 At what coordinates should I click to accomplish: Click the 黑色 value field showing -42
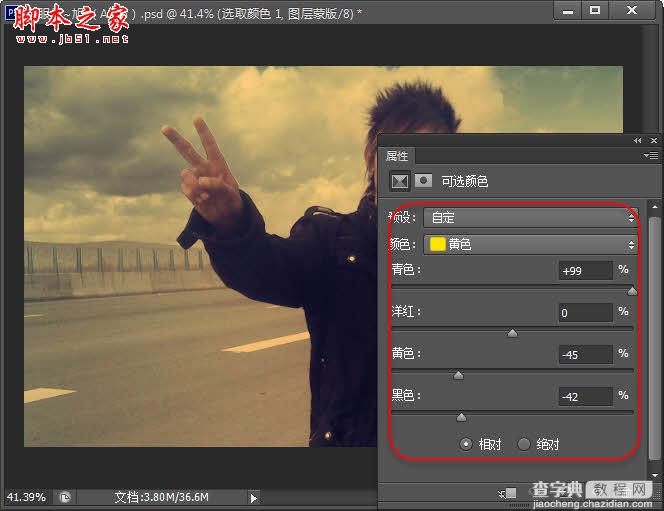click(x=586, y=396)
